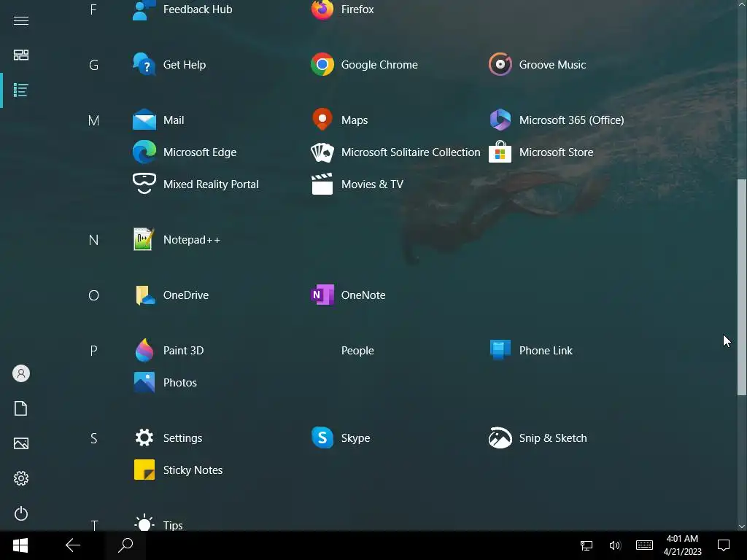Switch to Pinned tiles view
747x560 pixels.
pos(21,55)
